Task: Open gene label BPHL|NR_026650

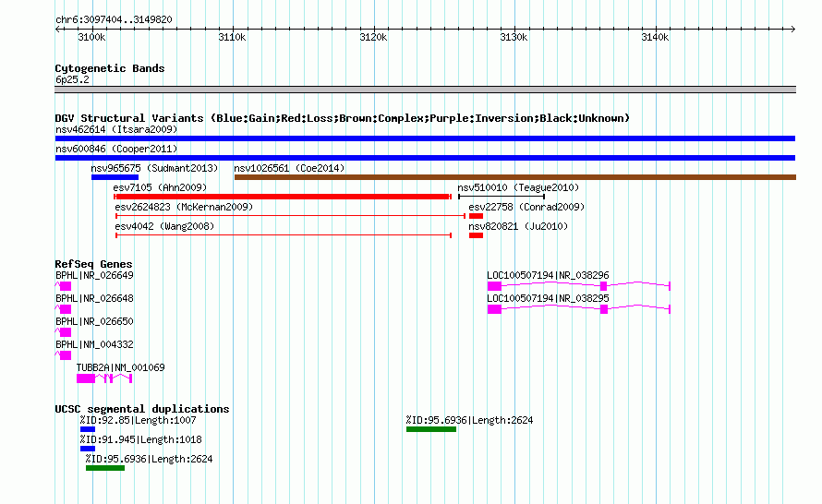Action: pyautogui.click(x=94, y=321)
